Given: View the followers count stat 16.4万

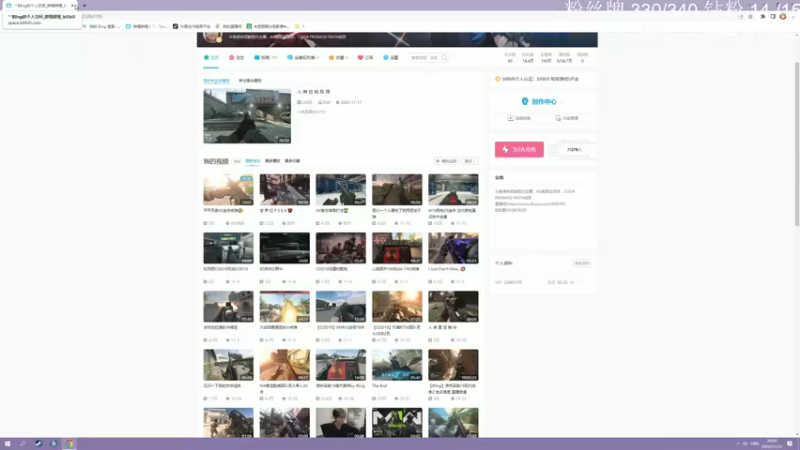Looking at the screenshot, I should [x=528, y=58].
